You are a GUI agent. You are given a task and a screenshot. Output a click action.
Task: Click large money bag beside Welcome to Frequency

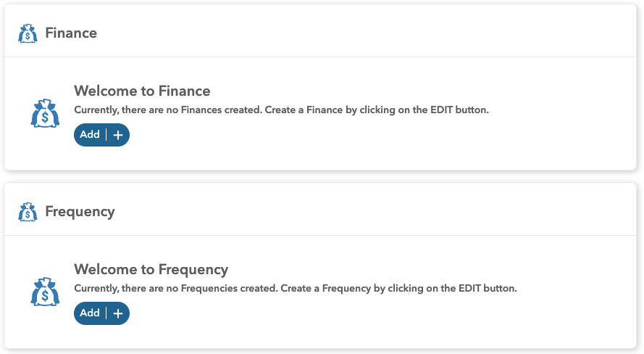[x=45, y=292]
